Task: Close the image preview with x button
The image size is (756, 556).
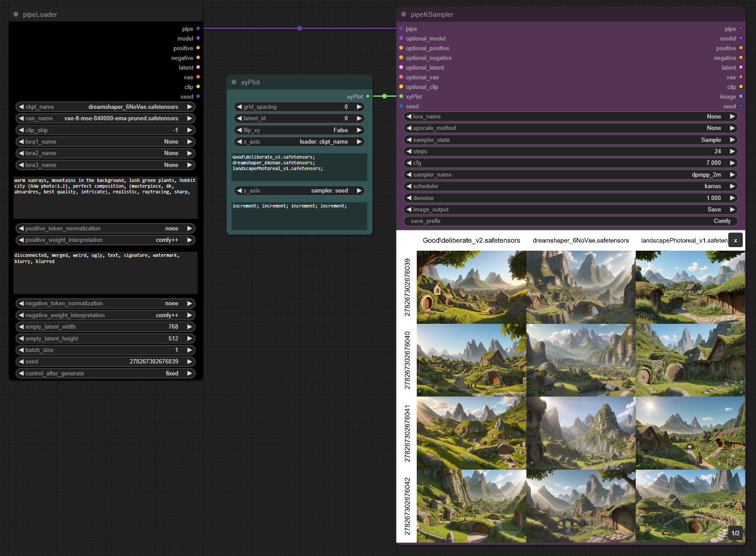Action: pos(735,241)
